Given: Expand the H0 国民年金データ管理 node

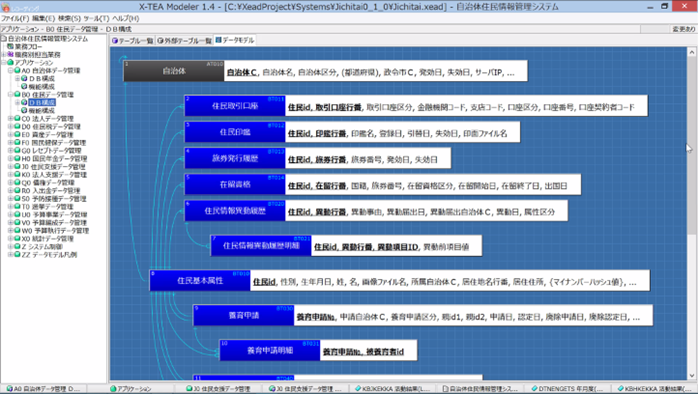Looking at the screenshot, I should [x=10, y=158].
